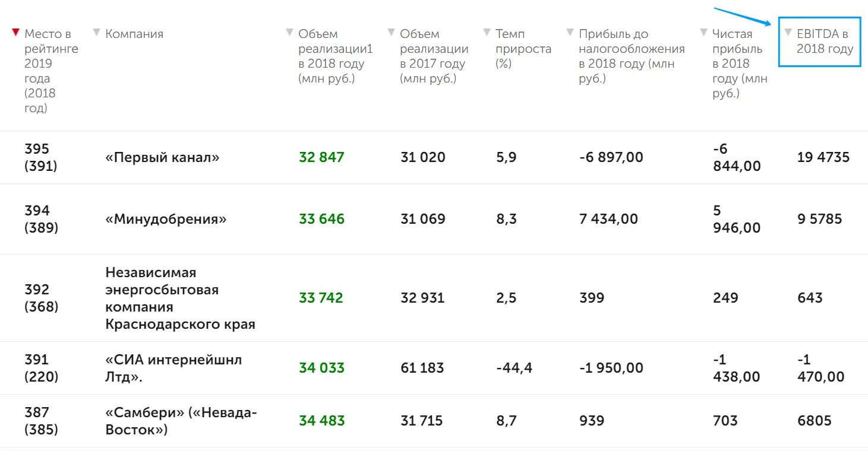The height and width of the screenshot is (454, 868).
Task: Sort table by Темп прироста triangle
Action: click(x=487, y=32)
